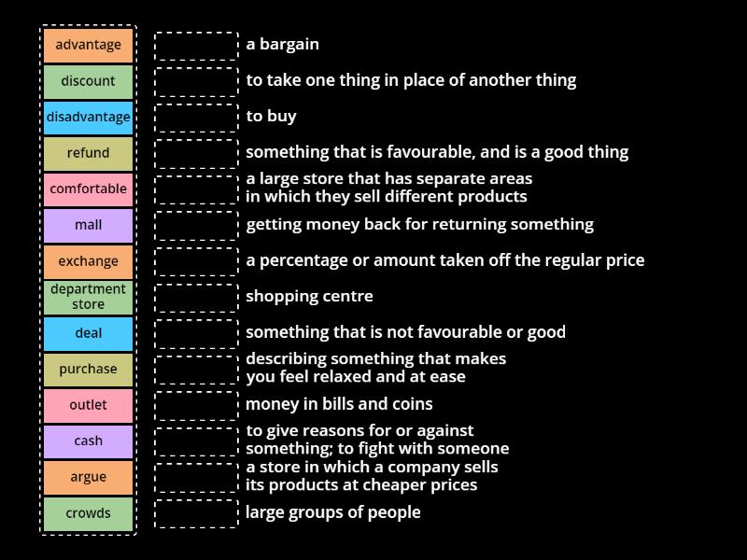
Task: Click the definition text "large groups of people"
Action: (x=334, y=511)
